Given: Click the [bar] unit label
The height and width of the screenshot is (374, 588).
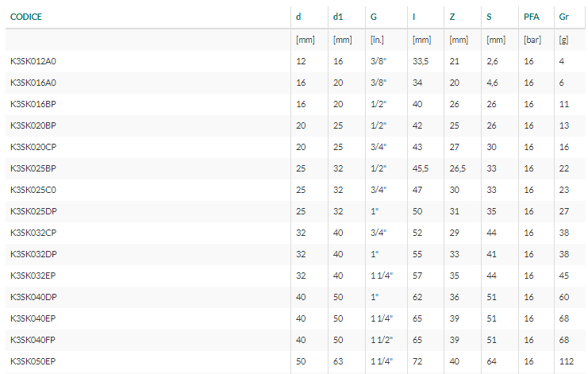Looking at the screenshot, I should (532, 40).
